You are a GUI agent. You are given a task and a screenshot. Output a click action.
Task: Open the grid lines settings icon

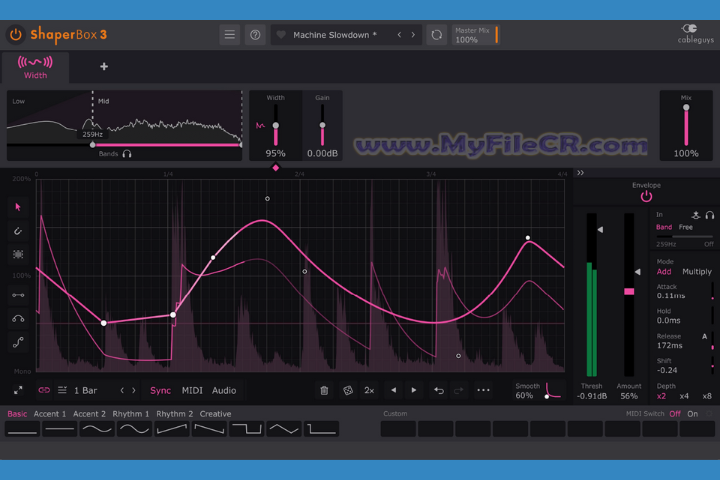coord(62,390)
